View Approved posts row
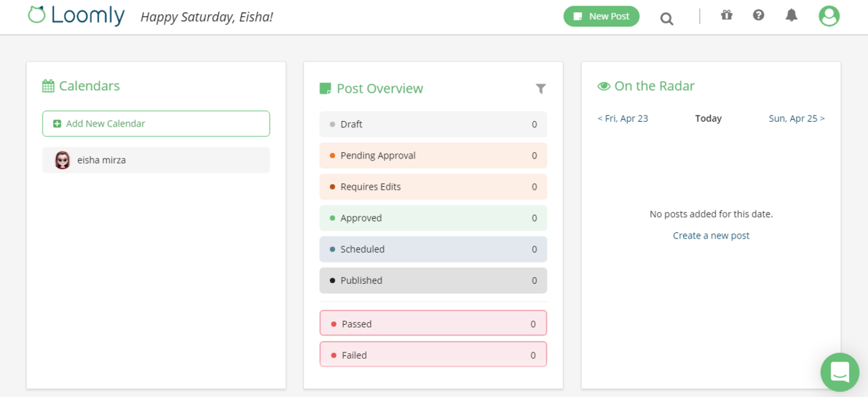 click(x=433, y=218)
